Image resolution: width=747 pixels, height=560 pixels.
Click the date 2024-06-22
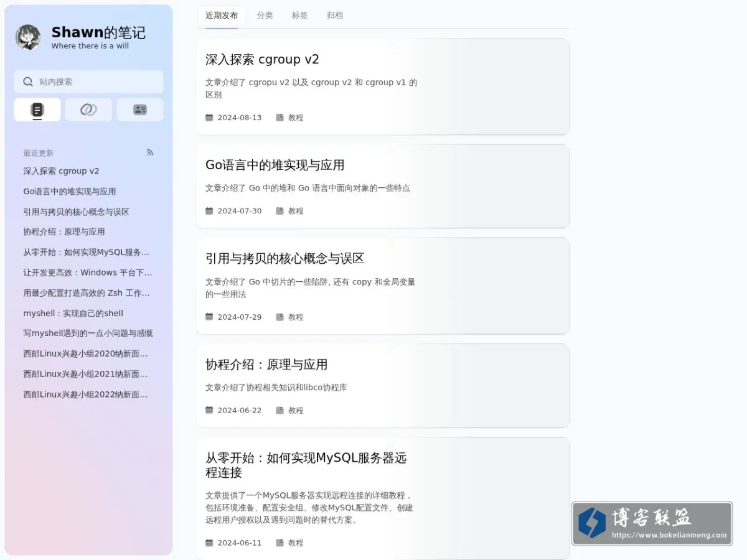tap(240, 410)
